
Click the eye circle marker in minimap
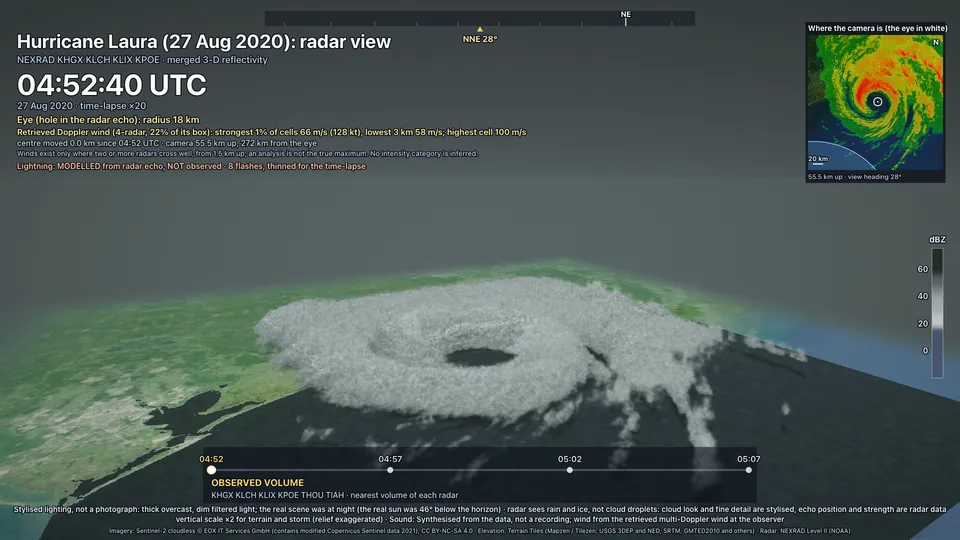click(x=877, y=102)
